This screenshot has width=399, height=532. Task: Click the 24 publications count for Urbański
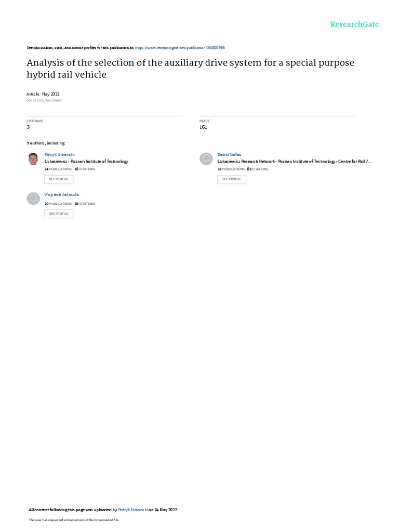click(58, 169)
